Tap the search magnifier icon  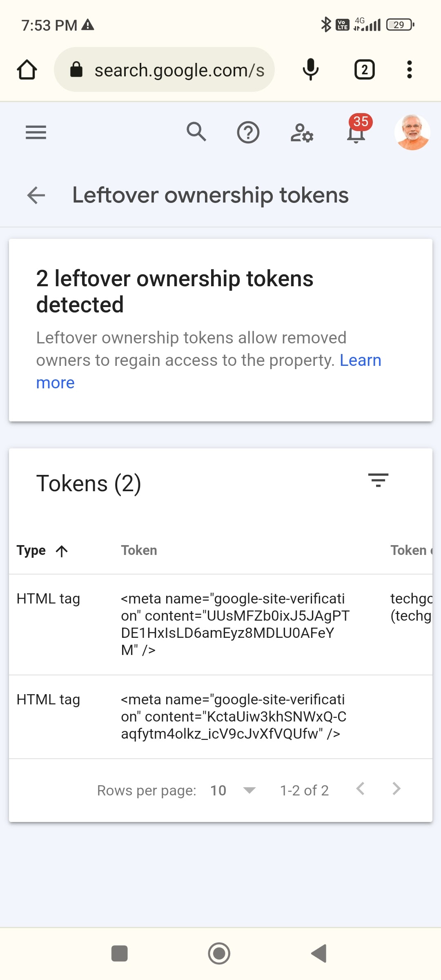tap(196, 132)
